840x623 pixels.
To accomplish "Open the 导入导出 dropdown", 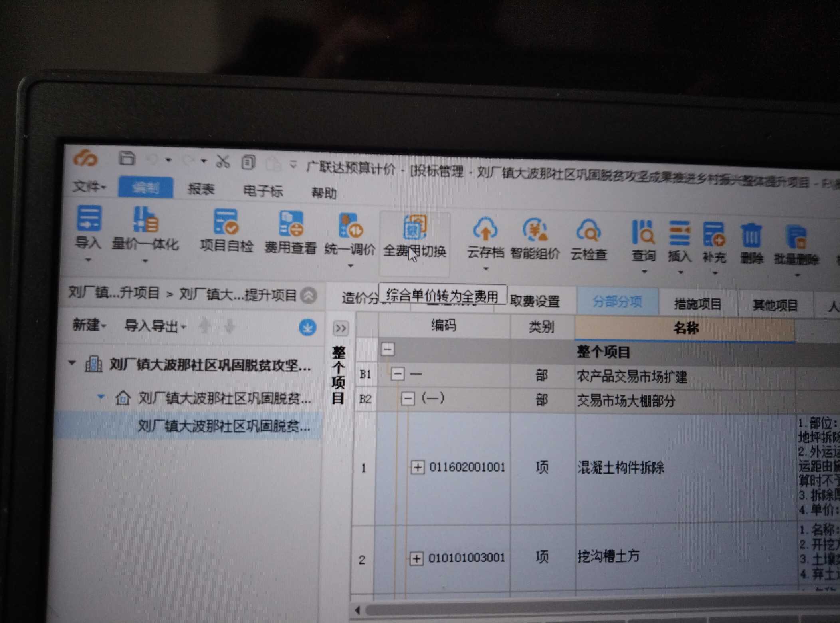I will click(x=155, y=326).
